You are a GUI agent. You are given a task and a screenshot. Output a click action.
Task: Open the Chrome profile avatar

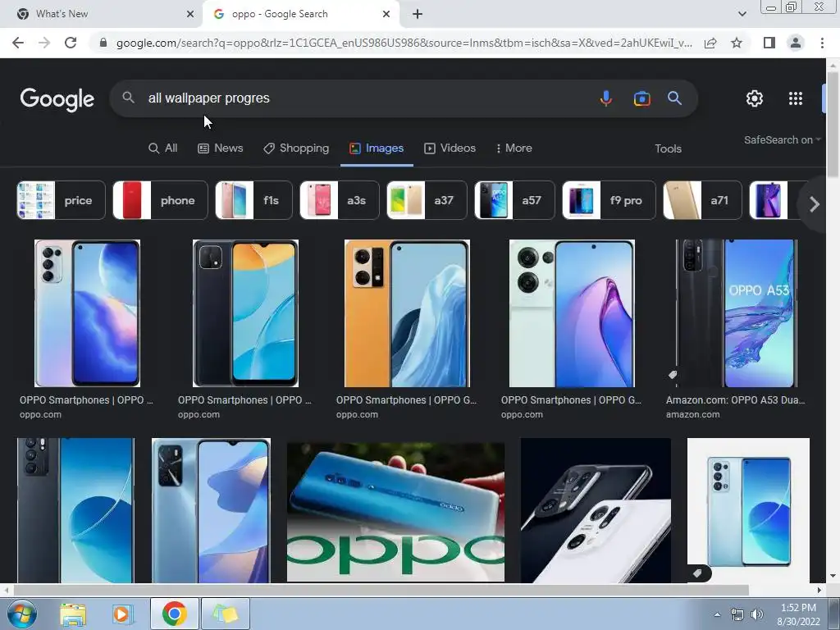click(x=796, y=43)
